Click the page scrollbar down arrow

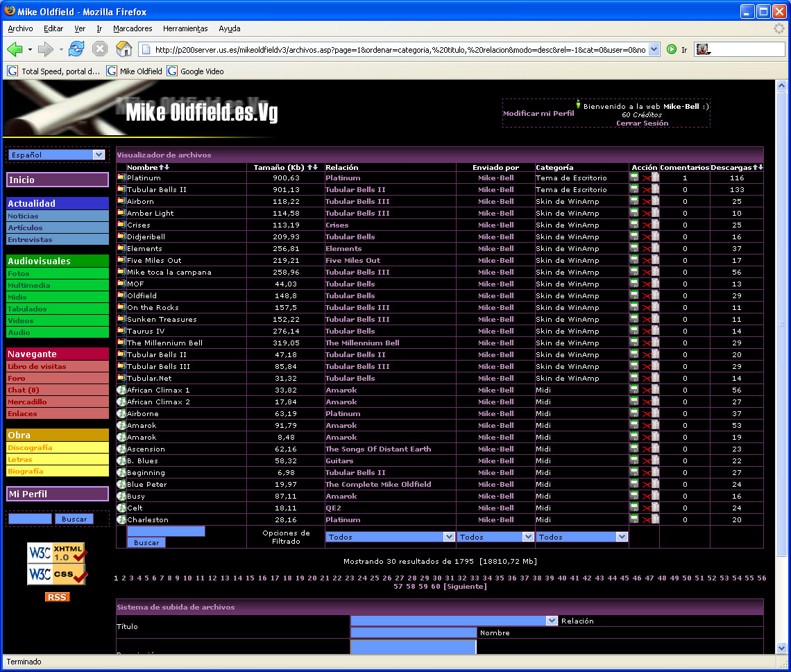(x=781, y=648)
